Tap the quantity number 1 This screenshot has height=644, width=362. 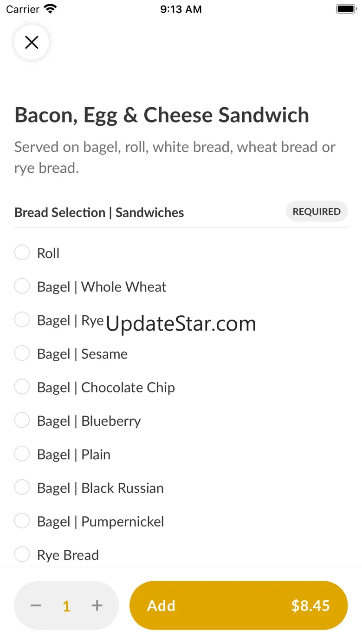[66, 606]
